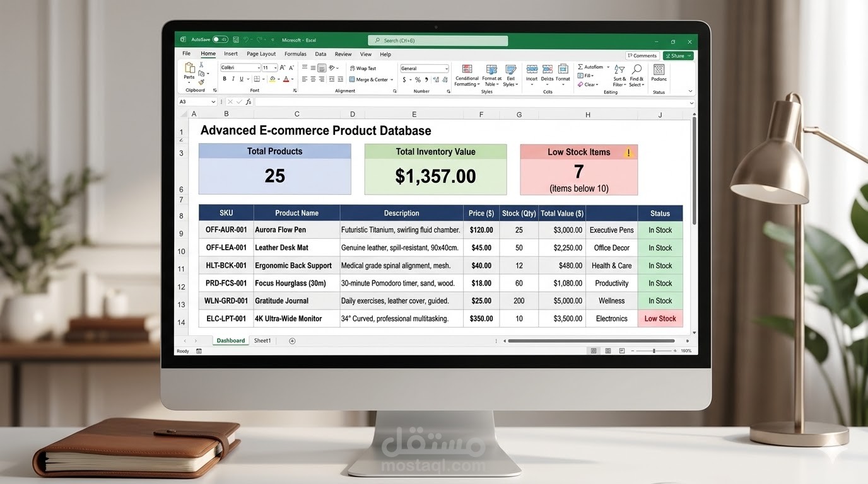Click the Accounting dollar format icon
The image size is (868, 484).
404,79
